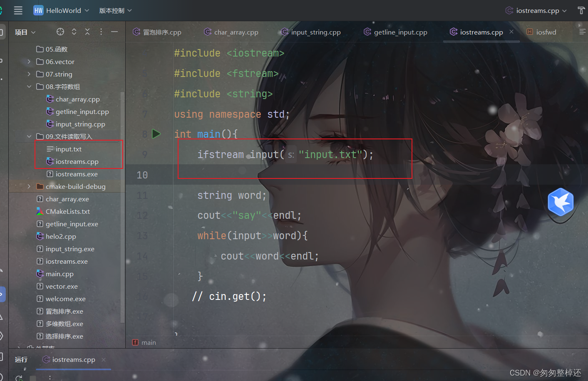Collapse the 08.字符数组 folder
This screenshot has height=381, width=588.
click(29, 87)
